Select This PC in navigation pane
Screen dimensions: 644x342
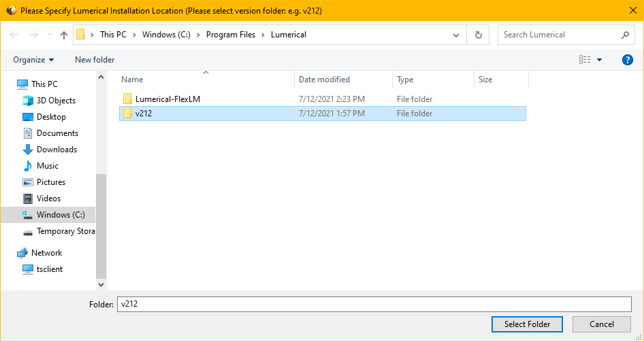(44, 84)
